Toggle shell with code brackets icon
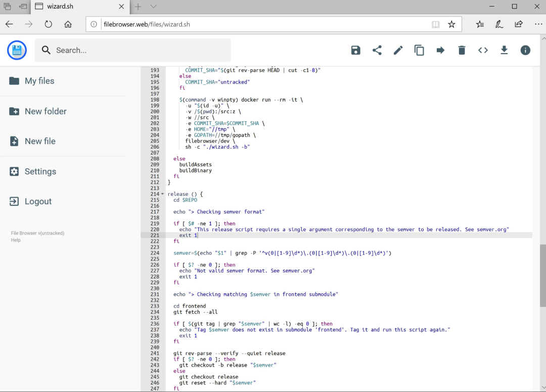The width and height of the screenshot is (546, 392). click(x=483, y=50)
